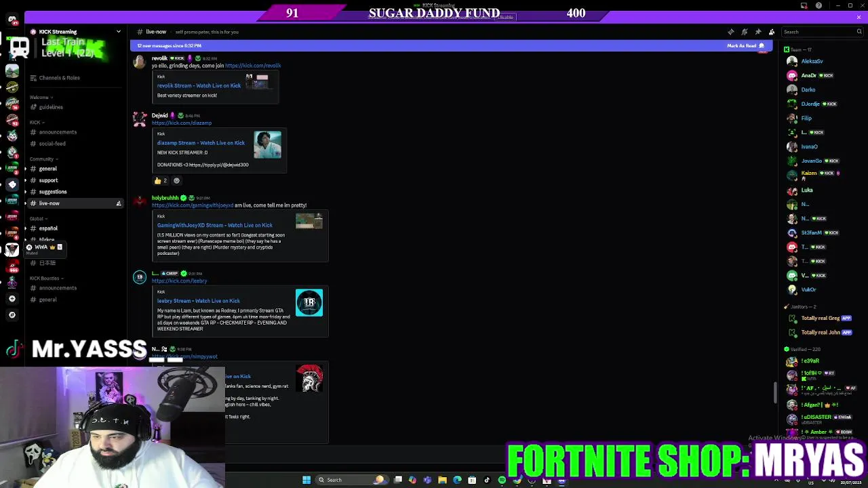The image size is (868, 488).
Task: Collapse the KICK Bounties category
Action: click(46, 278)
